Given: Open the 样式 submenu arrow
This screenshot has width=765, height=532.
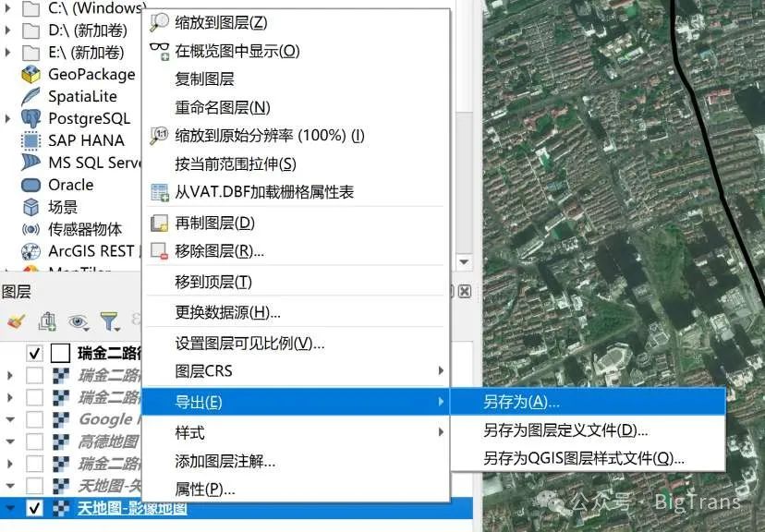Looking at the screenshot, I should pyautogui.click(x=441, y=432).
